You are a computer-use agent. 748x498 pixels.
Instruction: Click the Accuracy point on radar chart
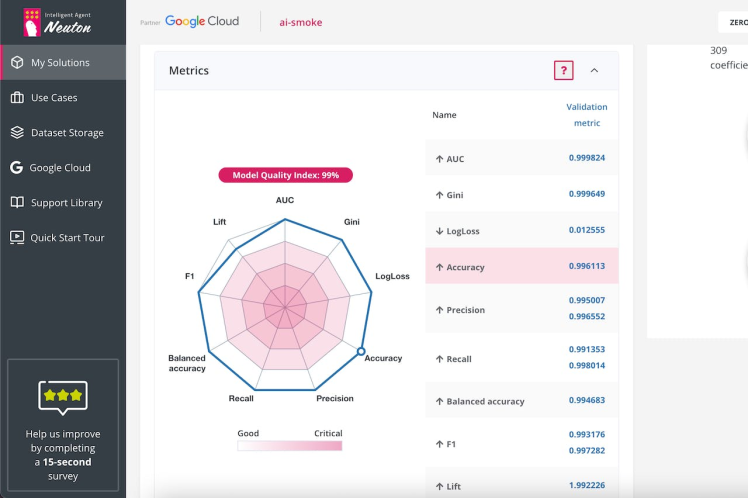click(x=361, y=350)
